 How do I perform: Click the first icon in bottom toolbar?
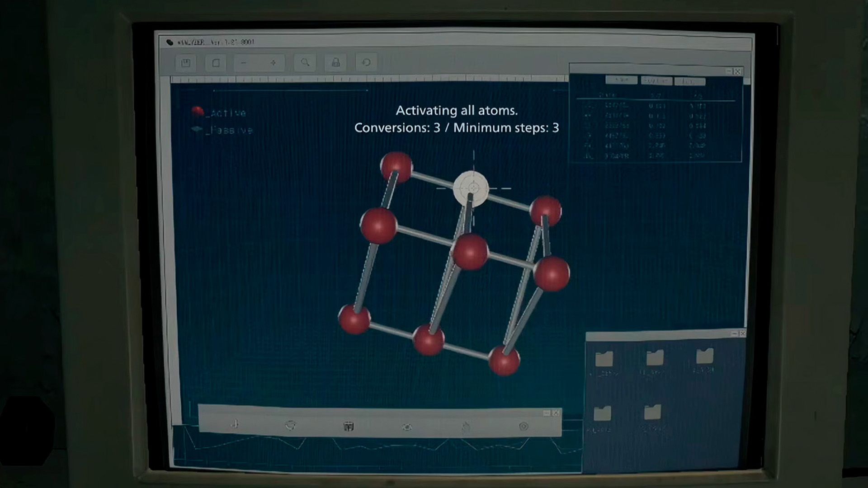click(x=235, y=424)
